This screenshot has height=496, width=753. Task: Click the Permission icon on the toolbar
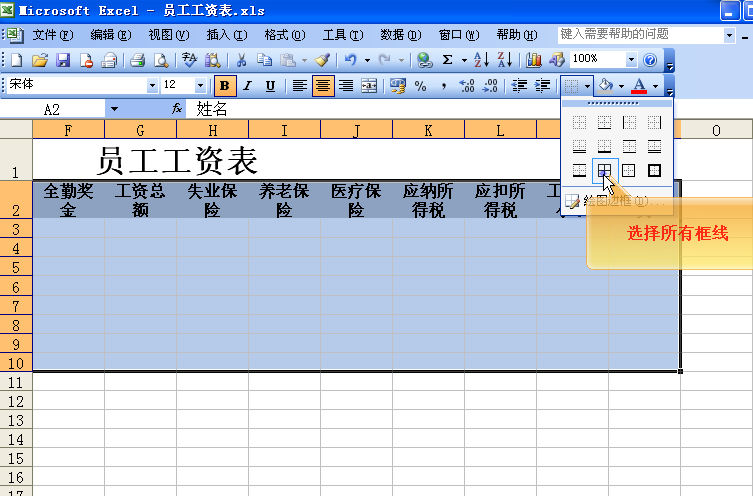pyautogui.click(x=86, y=60)
